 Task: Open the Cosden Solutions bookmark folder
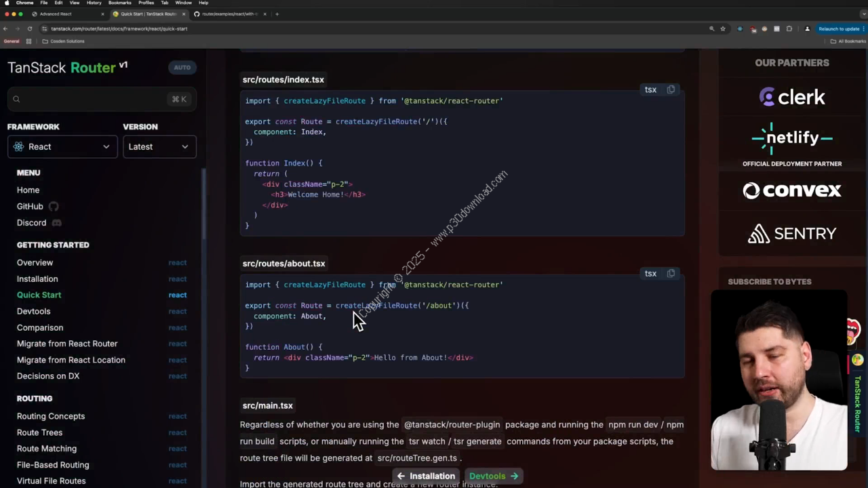click(63, 41)
